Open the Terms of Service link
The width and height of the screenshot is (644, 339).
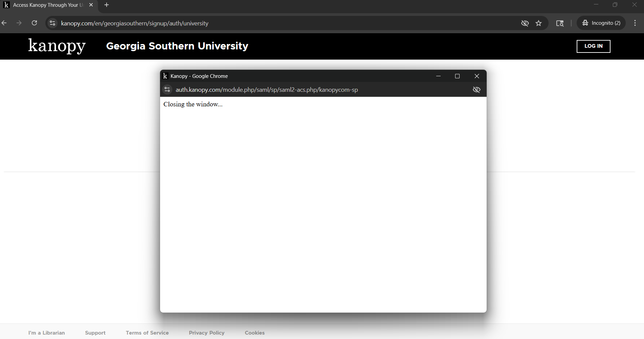point(147,333)
